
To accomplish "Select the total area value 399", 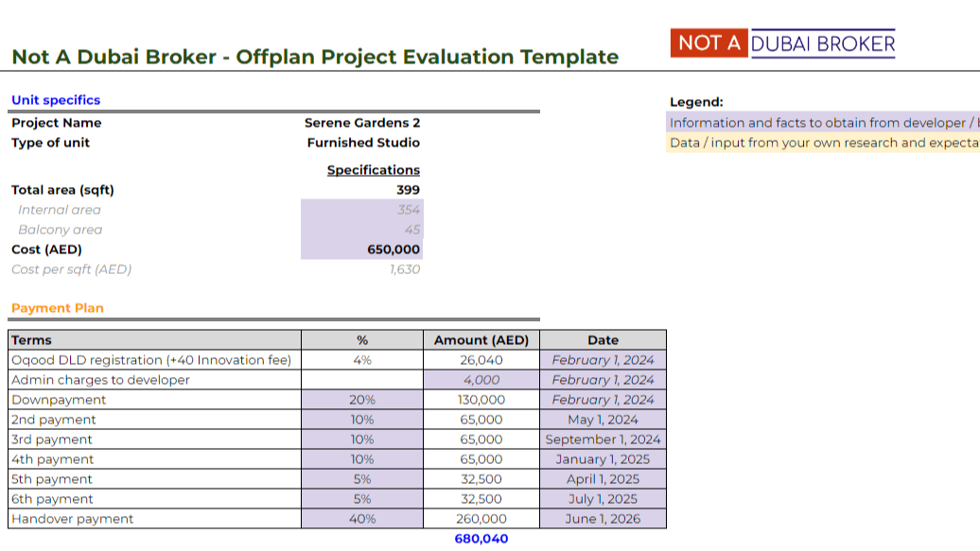I will point(408,190).
